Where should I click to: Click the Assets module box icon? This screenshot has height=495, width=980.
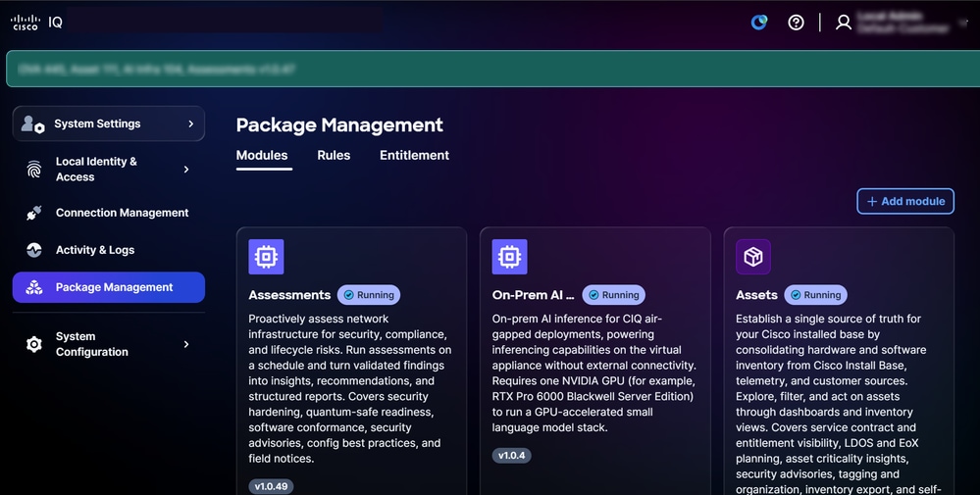click(x=753, y=257)
